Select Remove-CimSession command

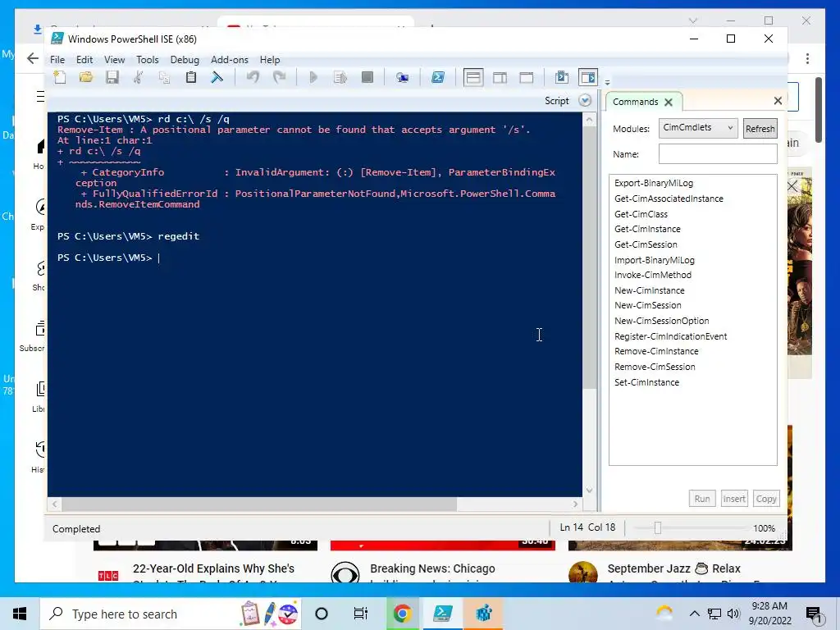[x=655, y=367]
